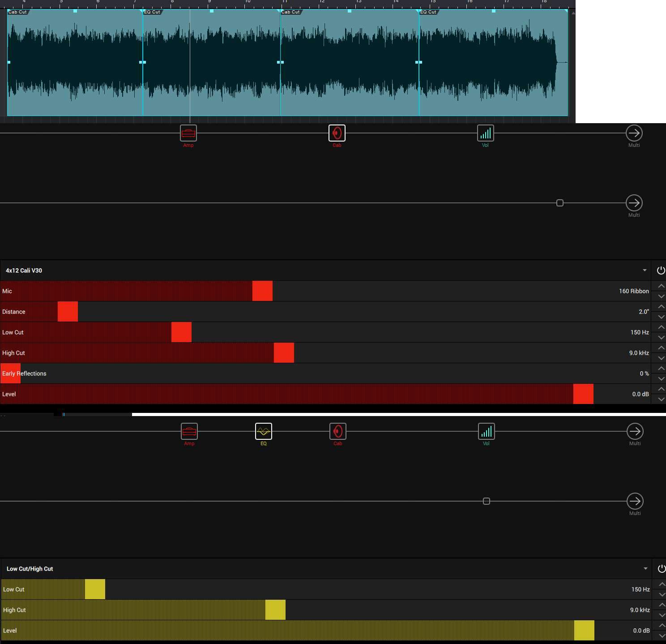This screenshot has height=644, width=666.
Task: Click the Multi output of upper path two
Action: (x=634, y=203)
